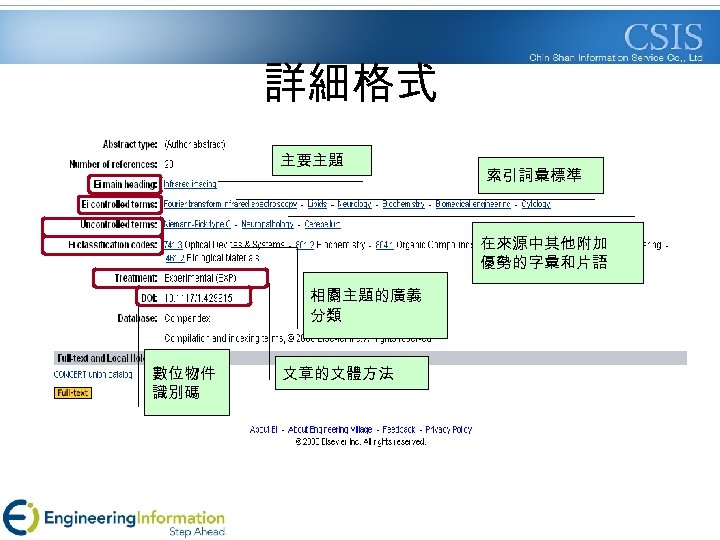Click the Fourier transform infrared spectroscopy term
Image resolution: width=720 pixels, height=540 pixels.
coord(231,204)
